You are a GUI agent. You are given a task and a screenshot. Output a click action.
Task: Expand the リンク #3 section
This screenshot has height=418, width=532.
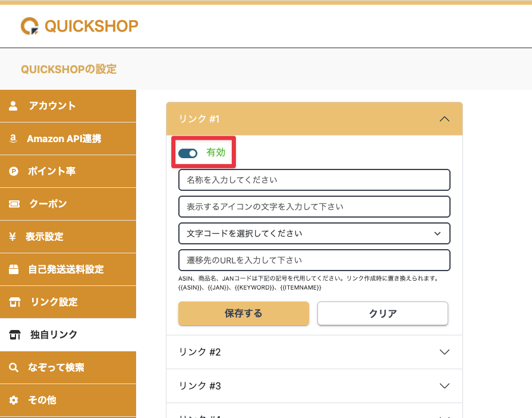coord(314,386)
